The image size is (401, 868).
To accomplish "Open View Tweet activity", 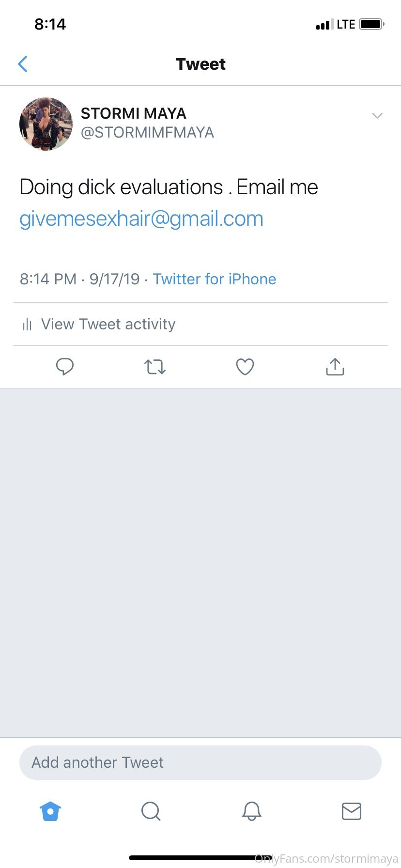I will click(x=108, y=324).
